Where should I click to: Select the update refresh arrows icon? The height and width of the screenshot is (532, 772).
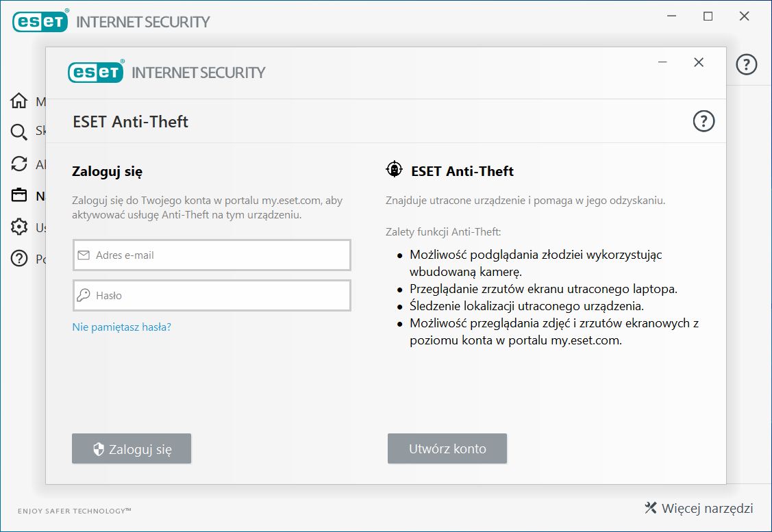18,164
